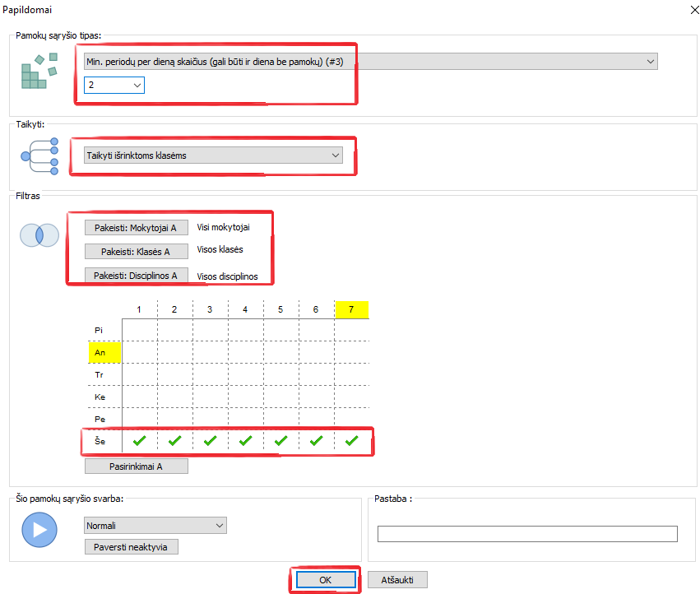Toggle the Še row checkmark in column 1

[139, 441]
